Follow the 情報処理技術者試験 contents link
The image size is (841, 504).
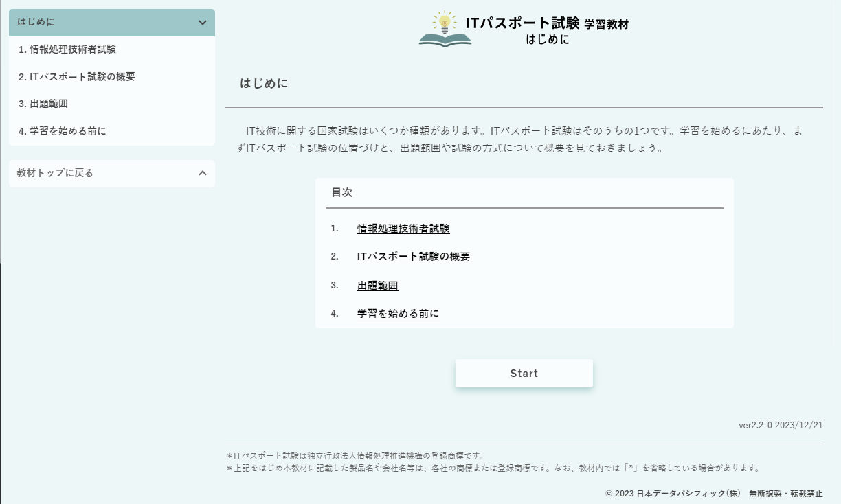(x=403, y=229)
